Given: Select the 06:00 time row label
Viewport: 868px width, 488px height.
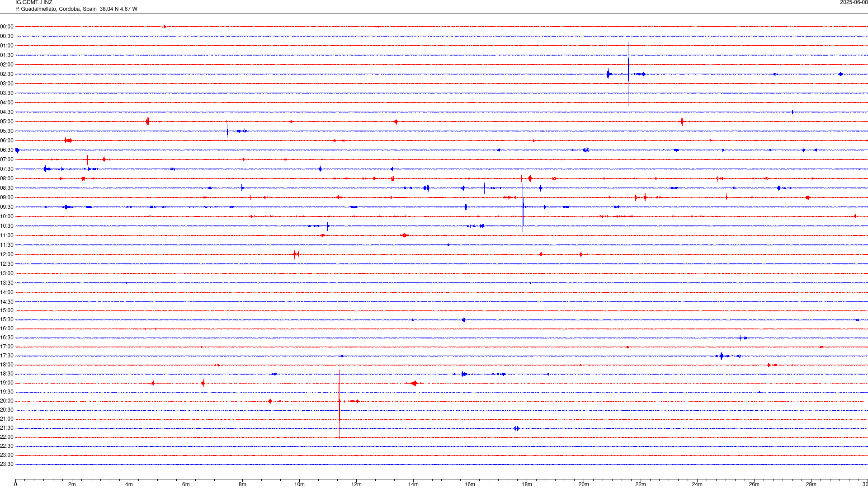Looking at the screenshot, I should pos(7,141).
